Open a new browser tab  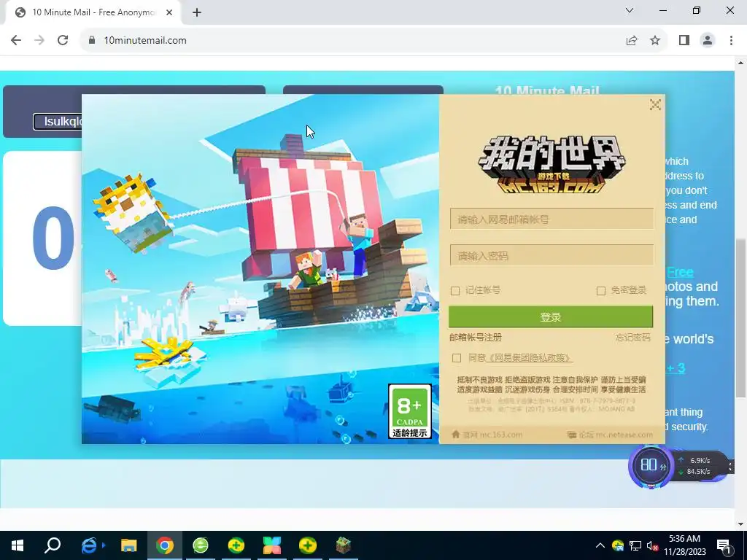tap(197, 12)
